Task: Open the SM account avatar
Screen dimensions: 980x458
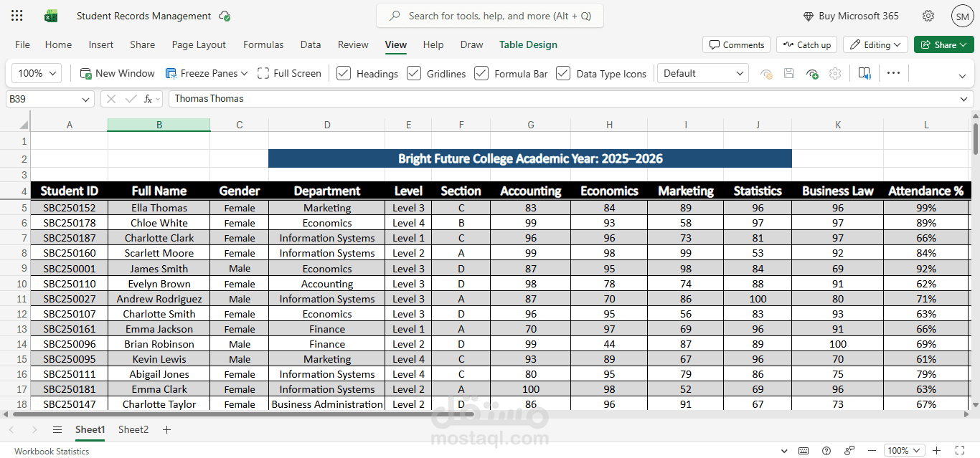Action: tap(962, 16)
